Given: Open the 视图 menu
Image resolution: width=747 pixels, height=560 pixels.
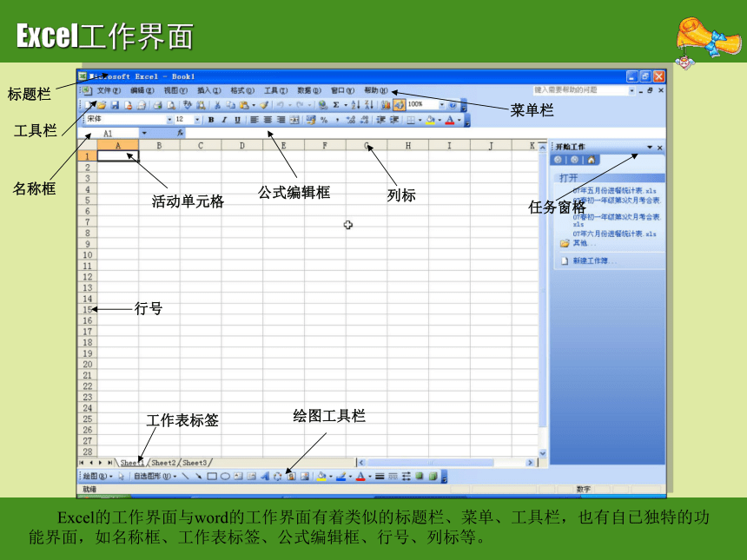Looking at the screenshot, I should coord(175,90).
